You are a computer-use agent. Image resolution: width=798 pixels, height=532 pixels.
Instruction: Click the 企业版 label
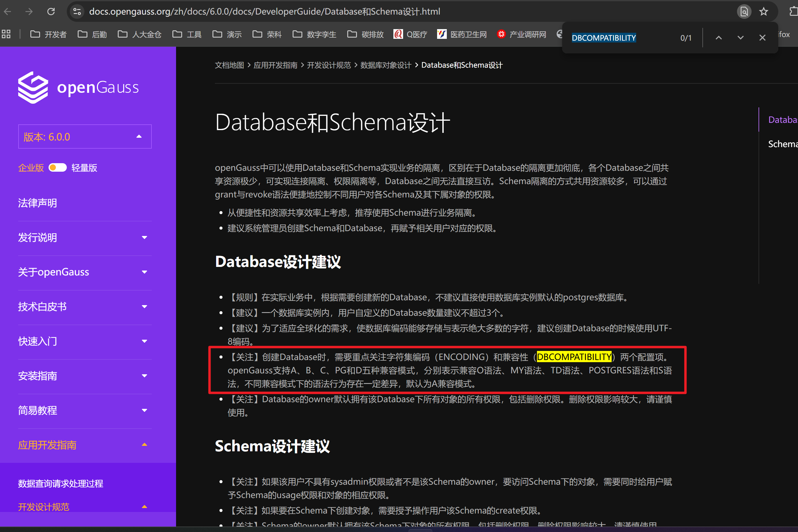click(31, 168)
